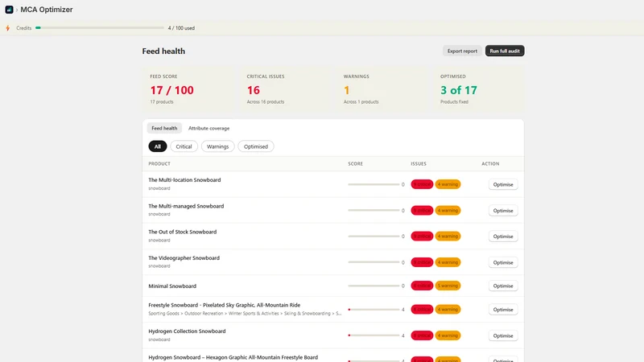This screenshot has height=362, width=644.
Task: Click the MCA Optimizer title
Action: click(47, 10)
